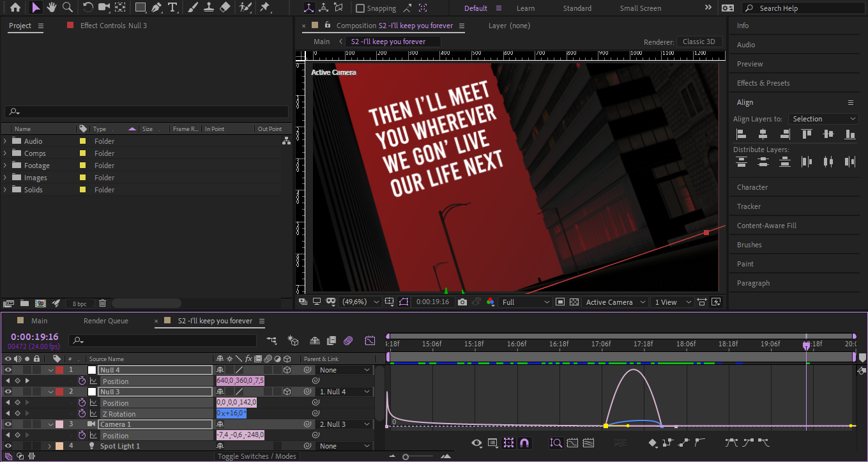This screenshot has width=868, height=462.
Task: Hide the Null 4 layer visibility eye
Action: [8, 370]
